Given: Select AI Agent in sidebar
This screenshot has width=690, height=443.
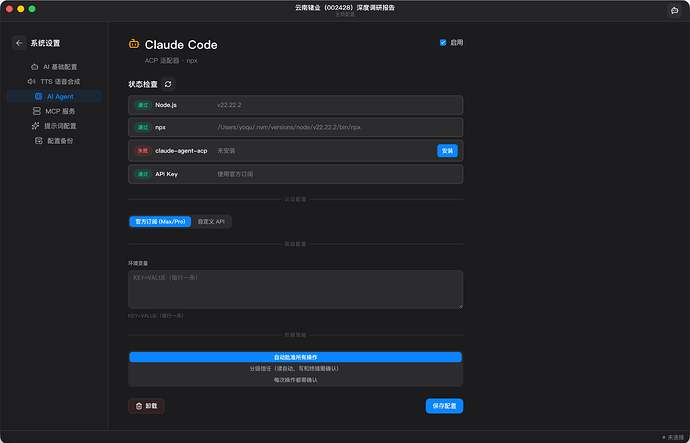Looking at the screenshot, I should coord(54,96).
